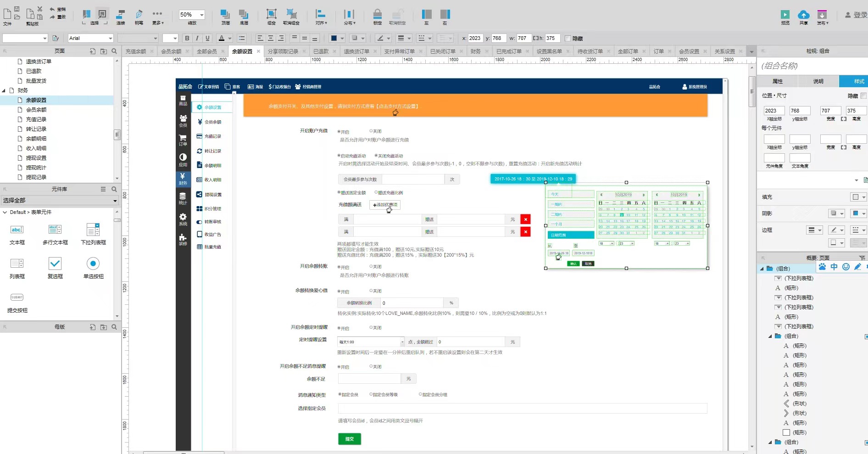Click the 单选按钮 widget in library

pos(93,268)
